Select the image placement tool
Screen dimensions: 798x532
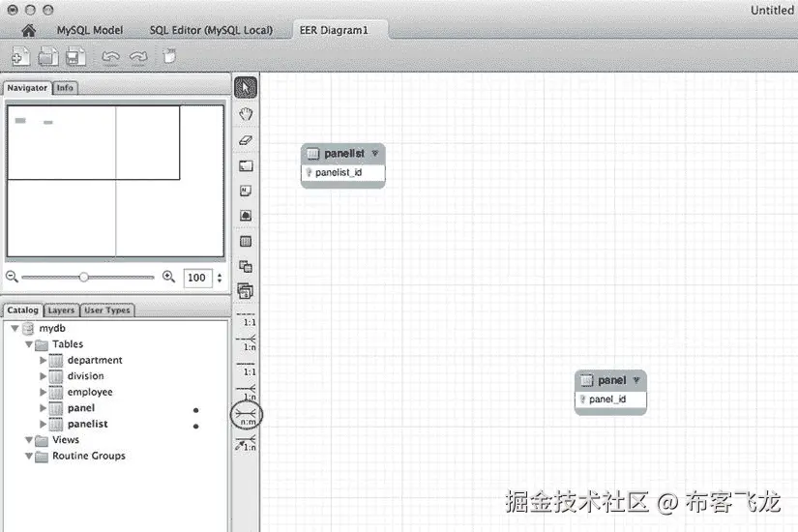click(246, 216)
